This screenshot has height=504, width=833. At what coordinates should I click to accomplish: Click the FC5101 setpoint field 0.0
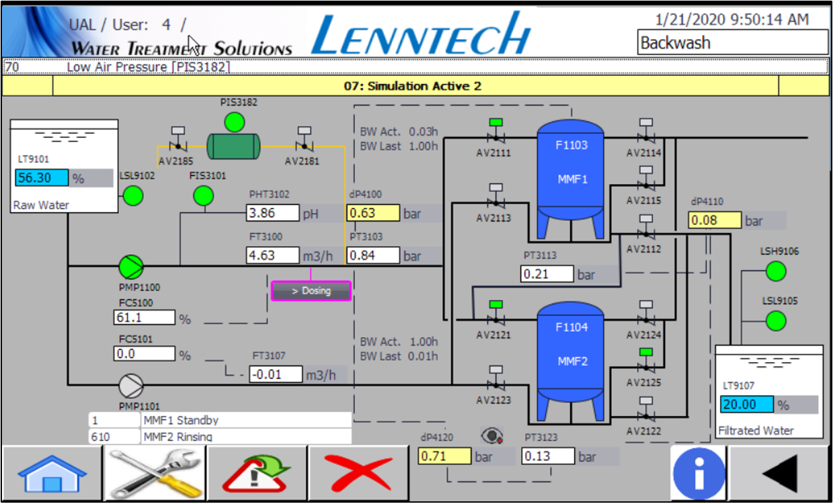pyautogui.click(x=145, y=354)
